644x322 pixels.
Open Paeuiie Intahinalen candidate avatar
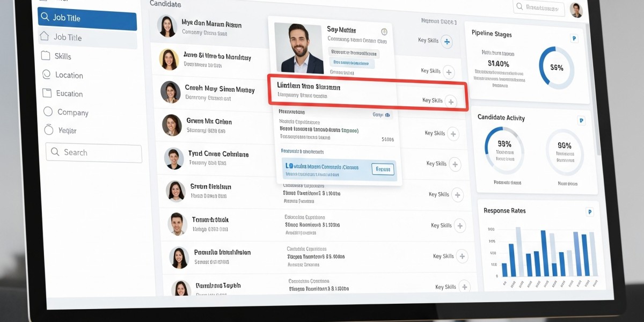tap(179, 258)
